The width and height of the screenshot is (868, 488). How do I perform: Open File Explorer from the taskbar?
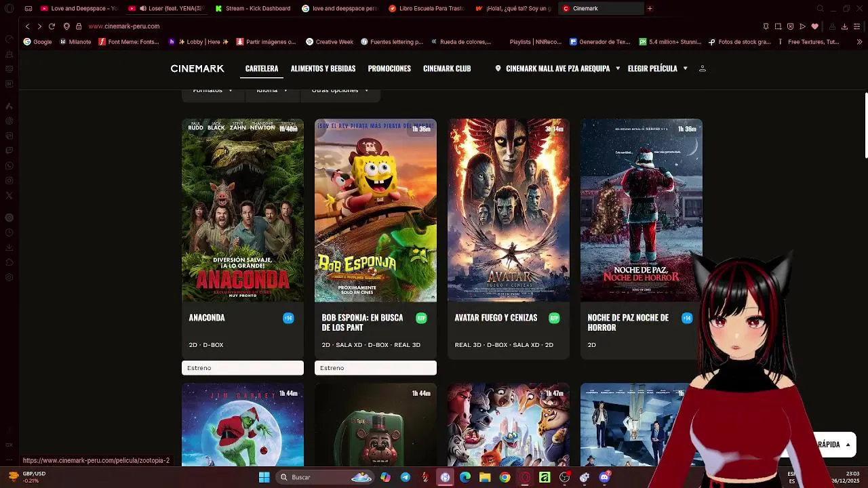tap(485, 477)
